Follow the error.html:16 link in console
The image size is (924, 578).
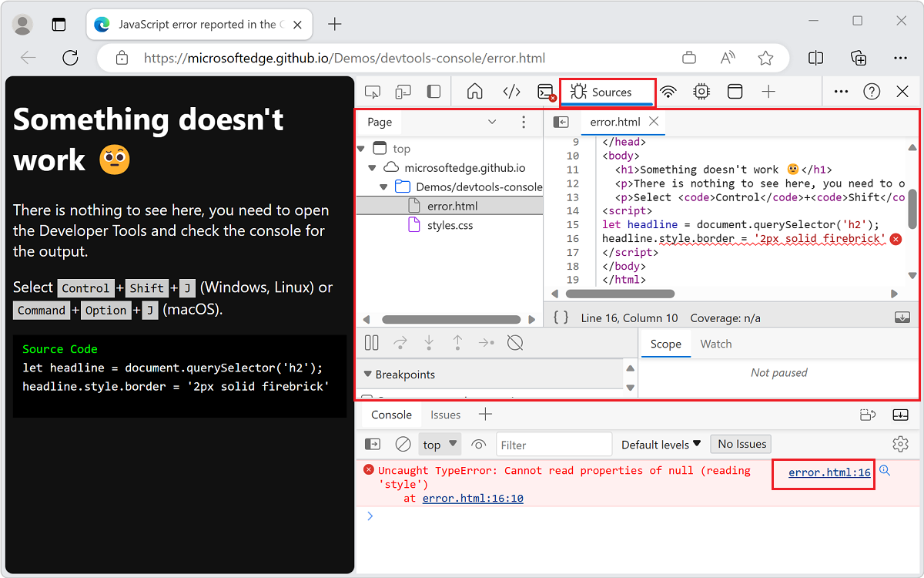[822, 474]
